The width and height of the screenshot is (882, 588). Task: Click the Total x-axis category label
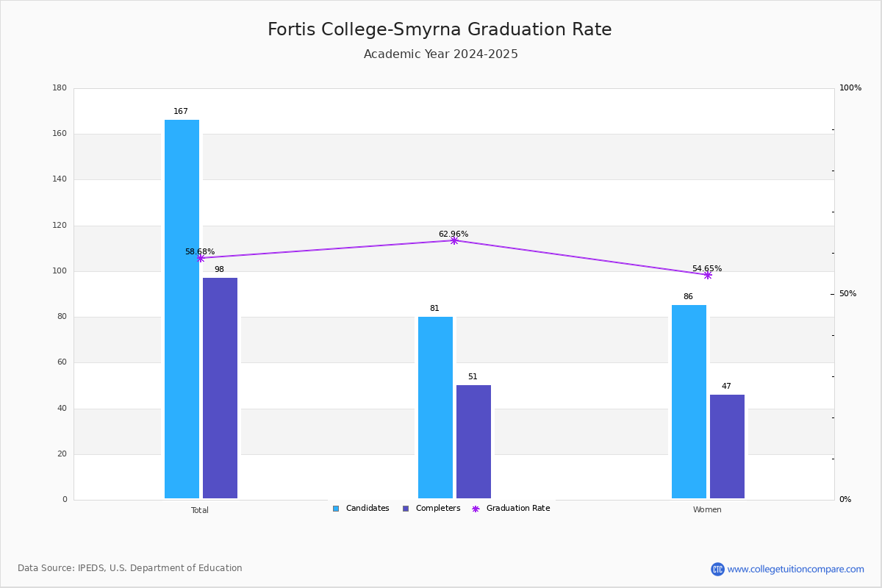tap(200, 510)
